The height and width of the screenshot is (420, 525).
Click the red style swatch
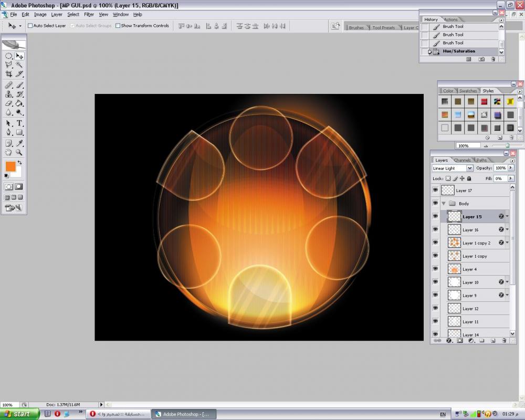coord(484,101)
